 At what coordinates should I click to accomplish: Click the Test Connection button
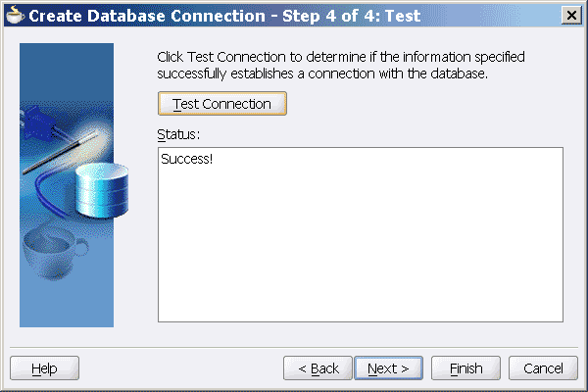tap(221, 103)
